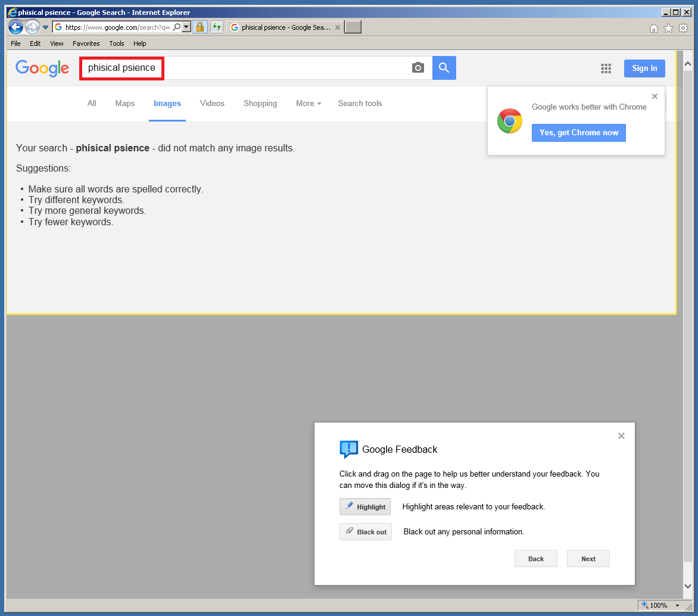Open a new blank tab
The width and height of the screenshot is (698, 616).
(353, 27)
